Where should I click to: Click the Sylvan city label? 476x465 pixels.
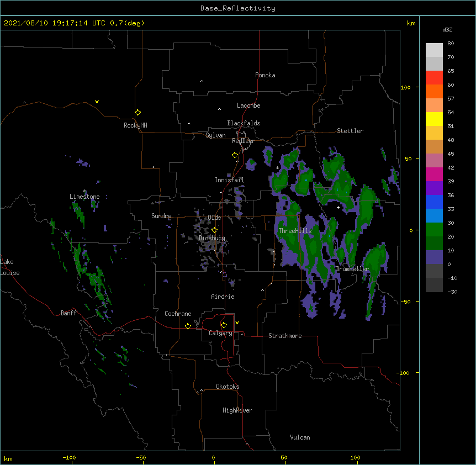[215, 135]
